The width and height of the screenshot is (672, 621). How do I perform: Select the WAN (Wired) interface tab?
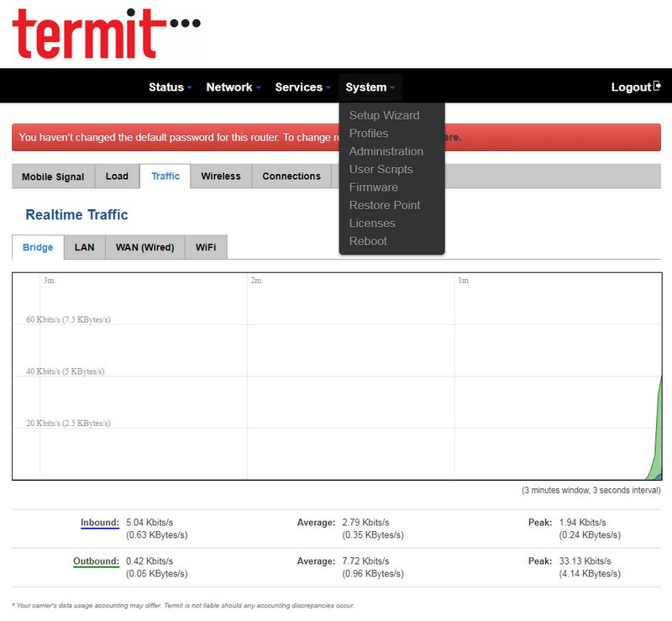click(x=144, y=247)
